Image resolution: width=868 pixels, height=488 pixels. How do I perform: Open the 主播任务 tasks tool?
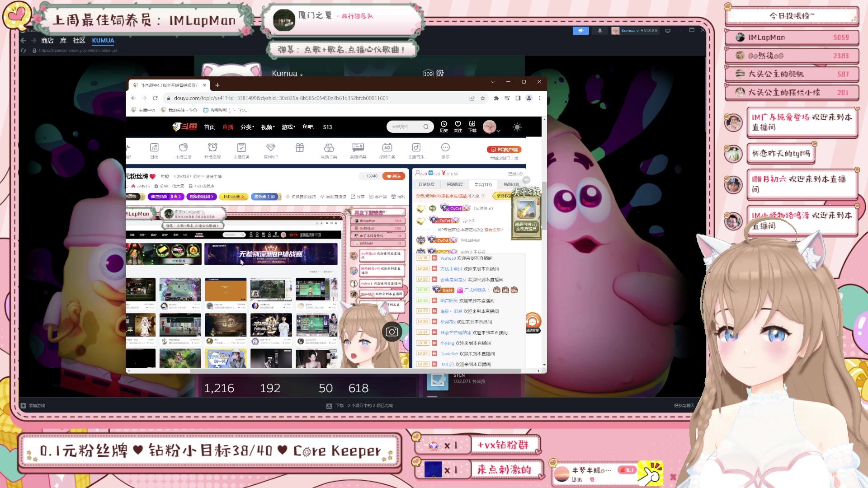241,150
